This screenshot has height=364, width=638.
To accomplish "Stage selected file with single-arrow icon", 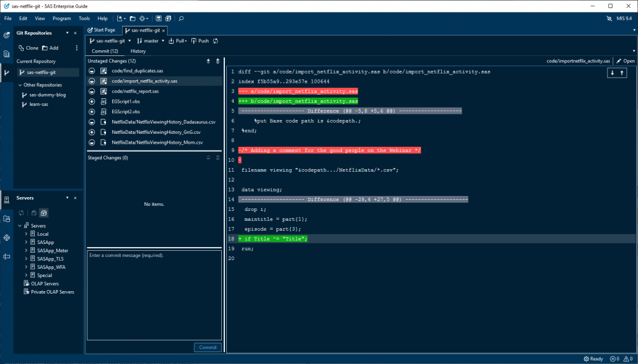I will coord(208,61).
